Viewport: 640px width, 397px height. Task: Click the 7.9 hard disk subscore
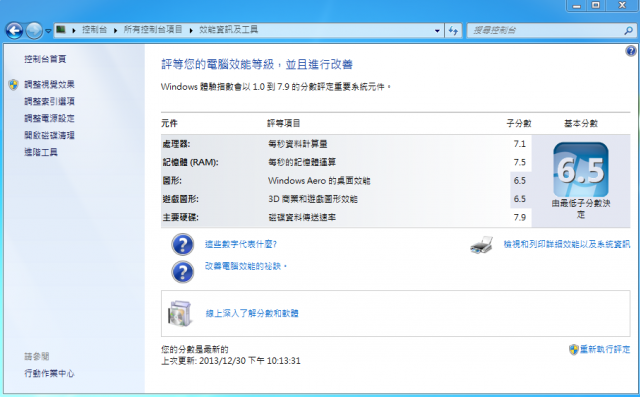click(x=520, y=217)
